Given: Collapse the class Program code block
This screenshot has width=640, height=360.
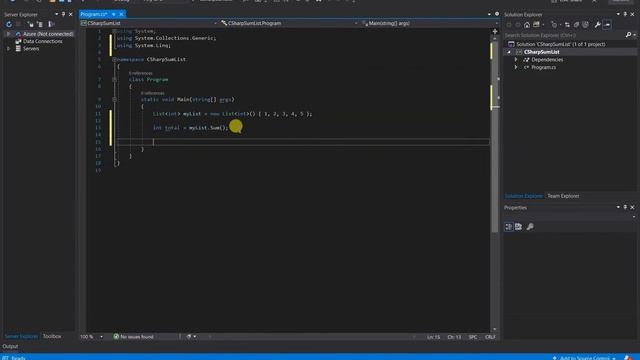Looking at the screenshot, I should 114,80.
